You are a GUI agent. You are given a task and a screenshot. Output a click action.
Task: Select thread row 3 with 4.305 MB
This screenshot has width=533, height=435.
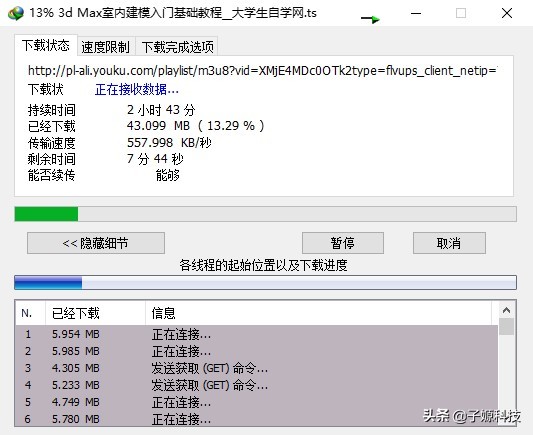point(257,368)
